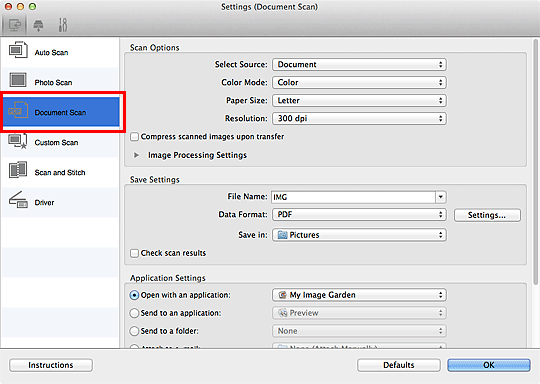Click the Settings... button beside Data Format
This screenshot has width=540, height=384.
pos(487,215)
